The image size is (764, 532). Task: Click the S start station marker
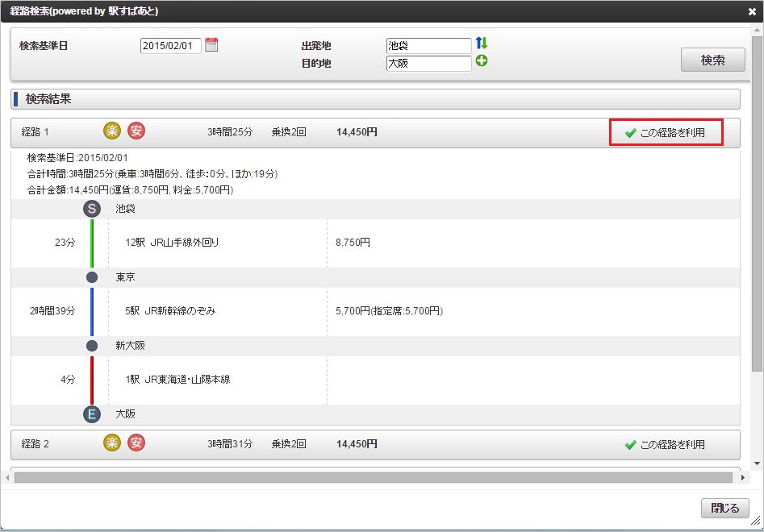(x=92, y=209)
